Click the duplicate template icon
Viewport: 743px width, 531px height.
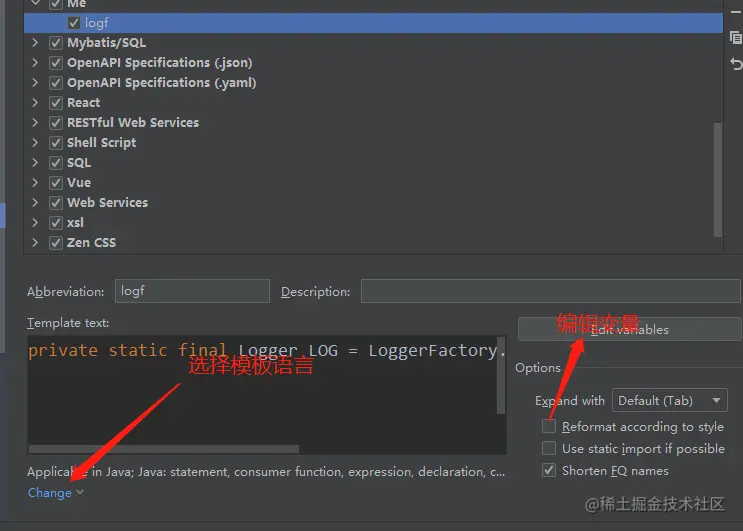pos(736,37)
